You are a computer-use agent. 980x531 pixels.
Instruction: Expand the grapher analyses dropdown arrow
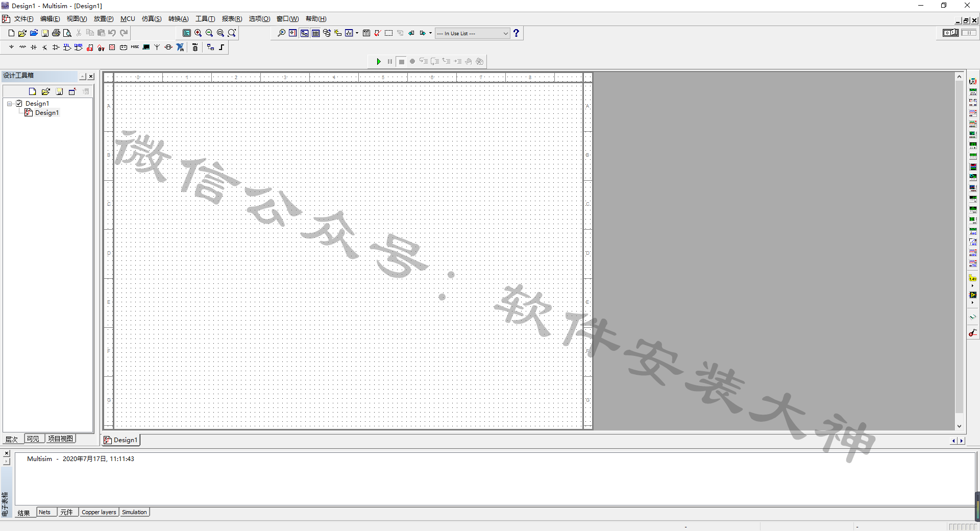[x=357, y=33]
